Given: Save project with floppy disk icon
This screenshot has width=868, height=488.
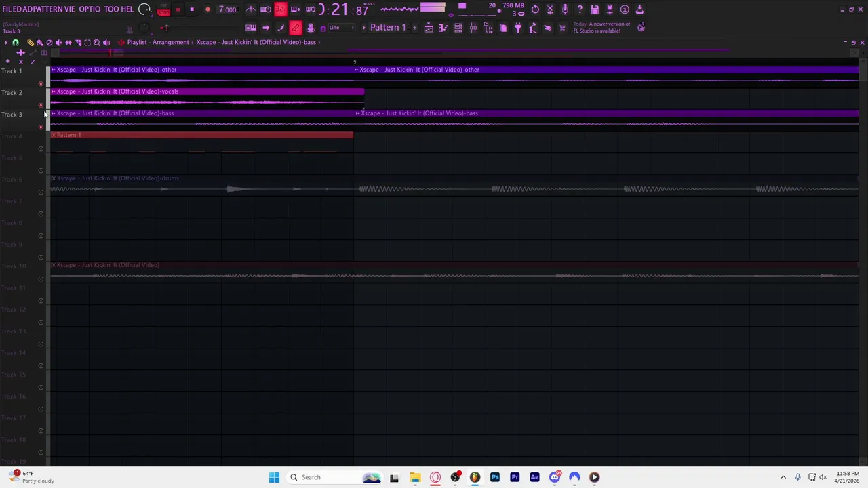Looking at the screenshot, I should coord(595,9).
